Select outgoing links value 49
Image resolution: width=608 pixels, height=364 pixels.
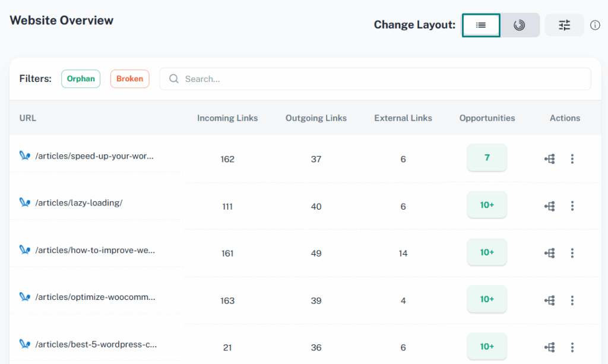click(316, 254)
